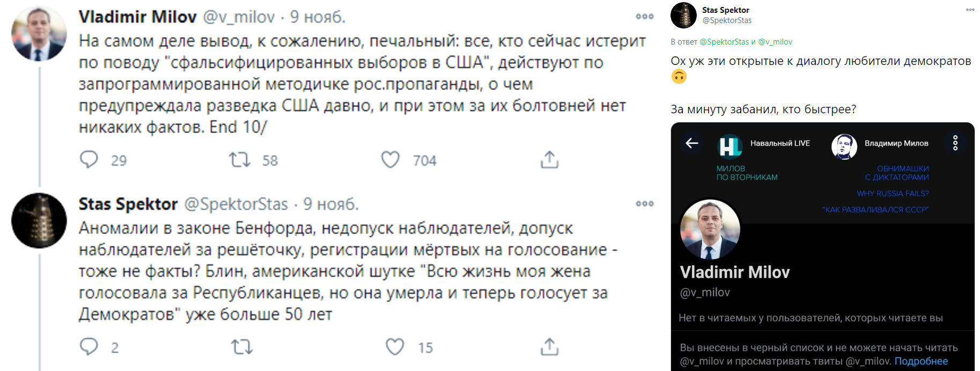Expand options menu on right-side Spektor tweet
This screenshot has width=980, height=371.
[970, 10]
